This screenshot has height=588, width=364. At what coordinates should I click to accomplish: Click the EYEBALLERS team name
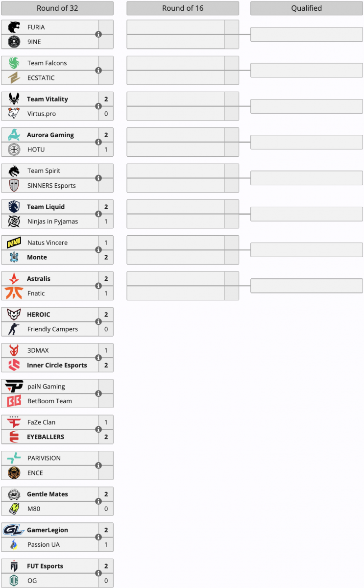coord(46,437)
